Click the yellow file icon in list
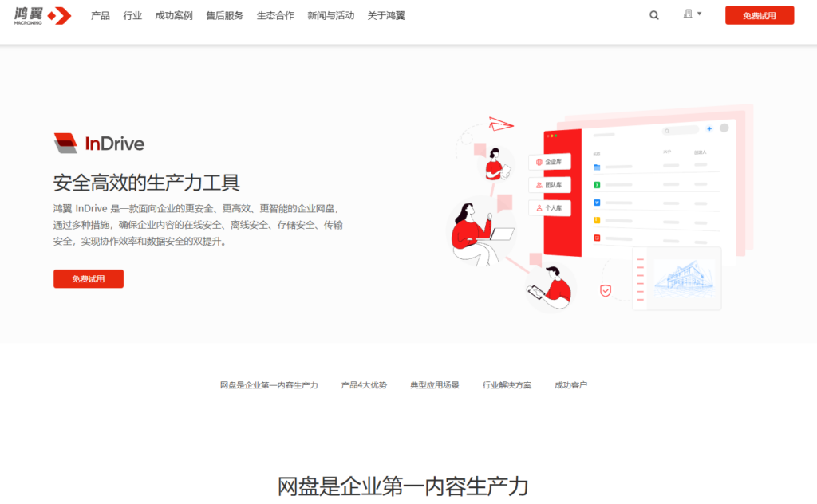 597,220
